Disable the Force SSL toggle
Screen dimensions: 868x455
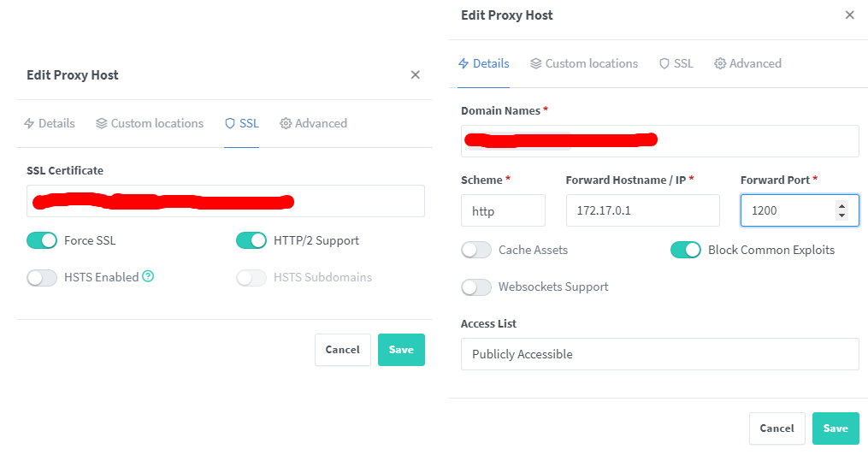(42, 240)
